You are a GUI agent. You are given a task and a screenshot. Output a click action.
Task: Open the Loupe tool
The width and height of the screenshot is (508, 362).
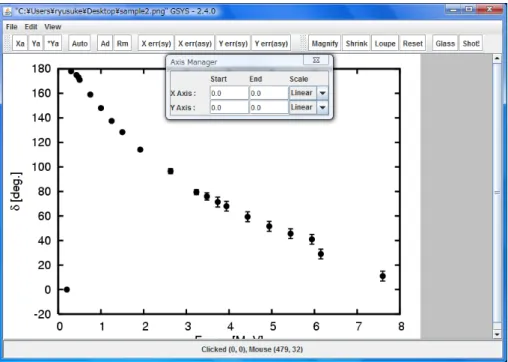[385, 43]
